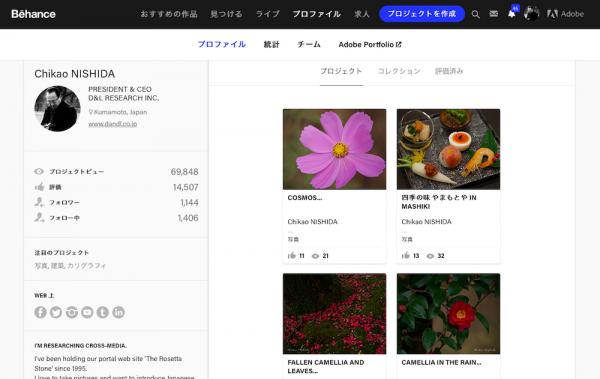Viewport: 600px width, 379px height.
Task: Select the プロジェクト tab
Action: point(341,71)
